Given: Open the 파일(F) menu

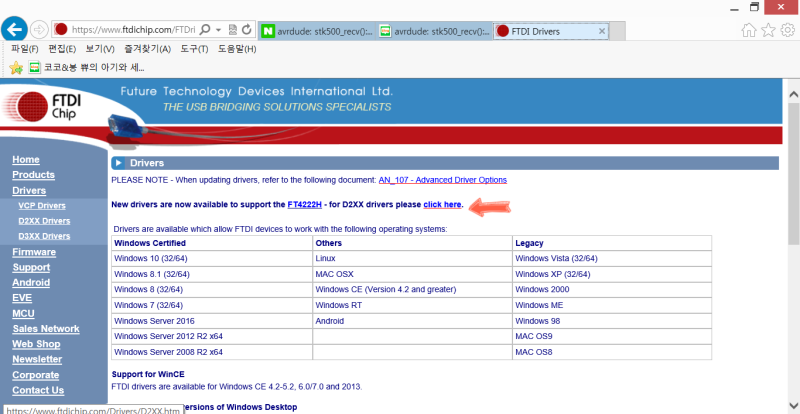Looking at the screenshot, I should pyautogui.click(x=25, y=49).
